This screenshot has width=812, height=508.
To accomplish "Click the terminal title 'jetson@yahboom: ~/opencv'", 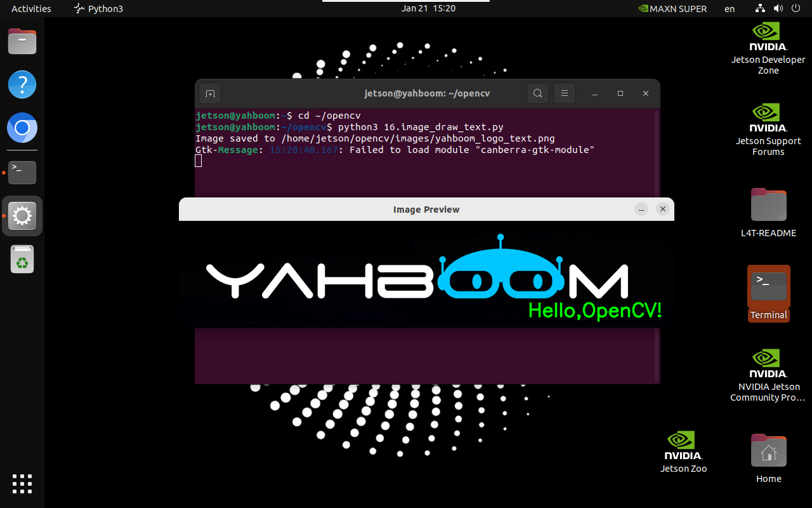I will [x=427, y=93].
